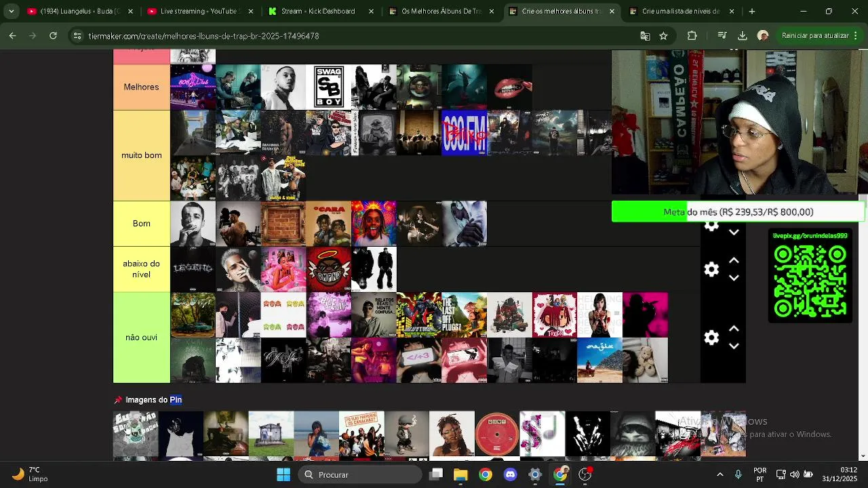Screen dimensions: 868x488
Task: Go back with the browser back arrow
Action: [x=13, y=36]
